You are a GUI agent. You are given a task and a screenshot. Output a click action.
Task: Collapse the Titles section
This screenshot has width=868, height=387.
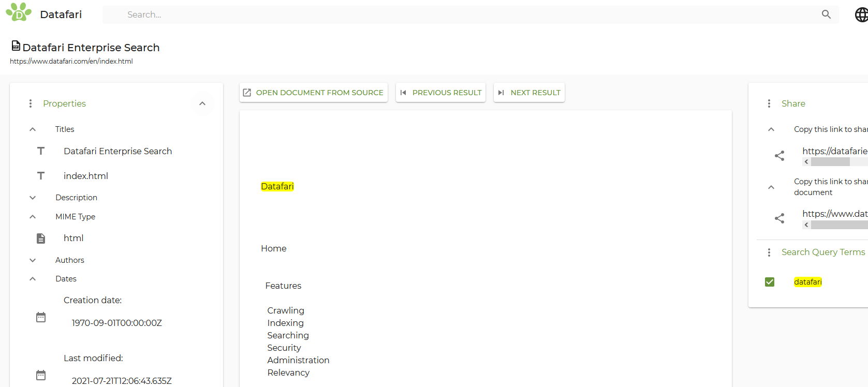click(33, 129)
